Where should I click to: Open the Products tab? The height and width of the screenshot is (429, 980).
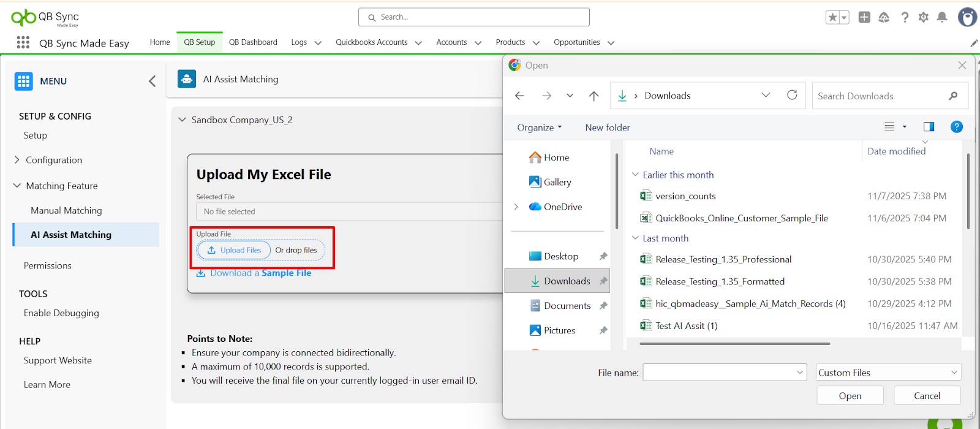(510, 42)
